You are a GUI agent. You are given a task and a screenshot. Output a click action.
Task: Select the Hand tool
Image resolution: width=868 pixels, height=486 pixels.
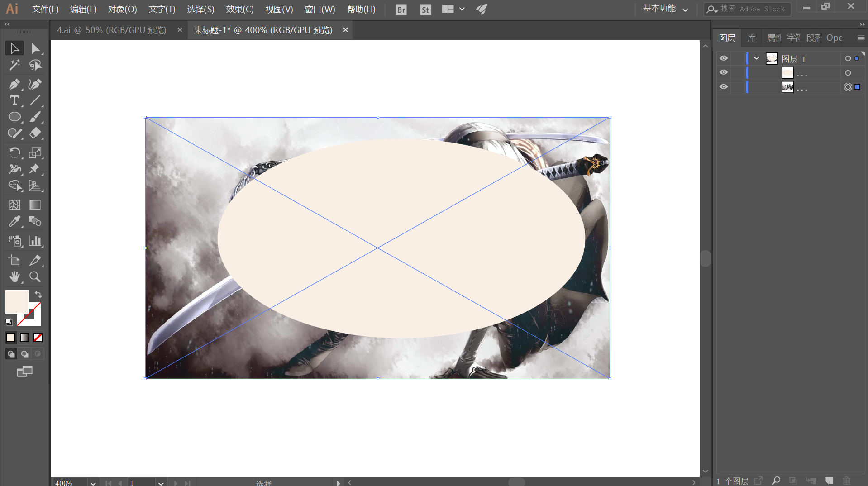[x=14, y=276]
